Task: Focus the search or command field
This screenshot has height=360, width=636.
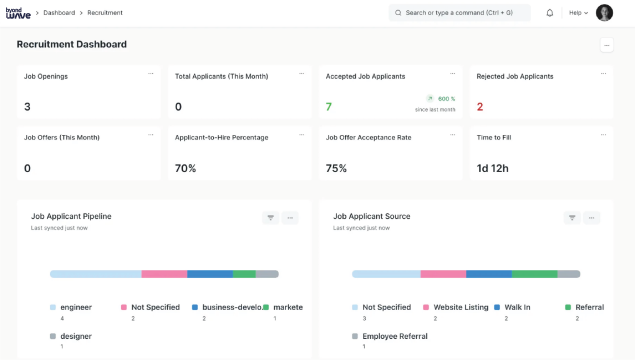Action: pos(460,13)
